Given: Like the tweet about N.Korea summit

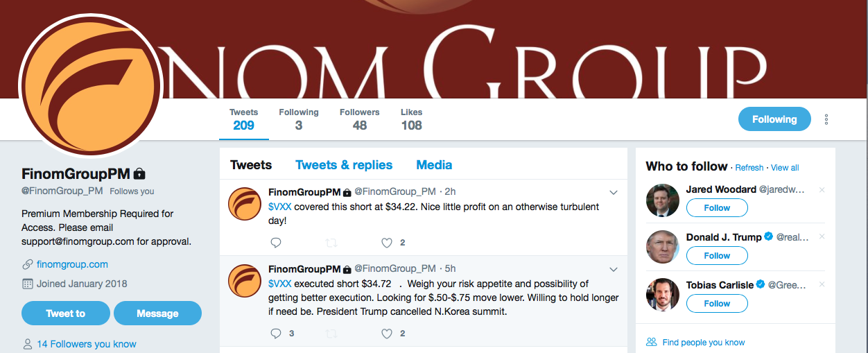Looking at the screenshot, I should coord(387,334).
